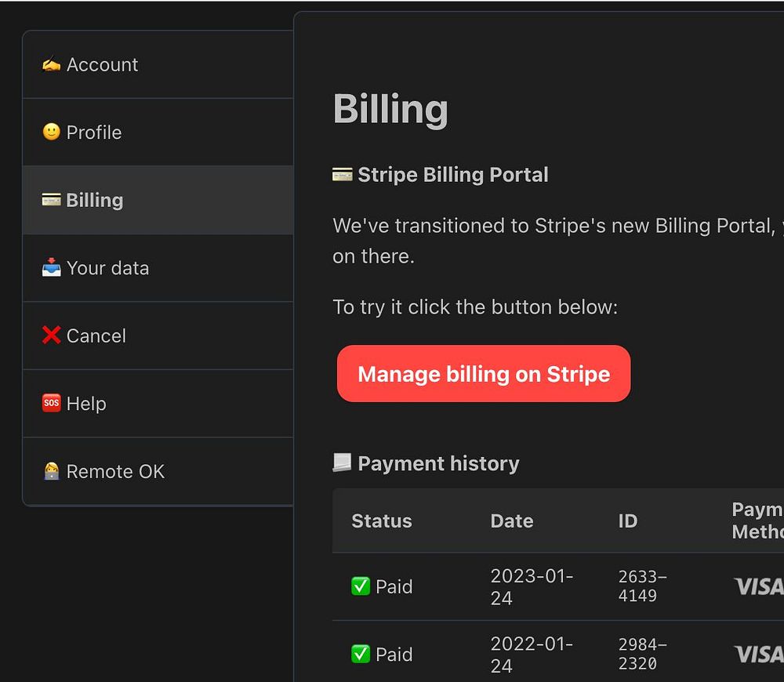Viewport: 784px width, 682px height.
Task: Click the Payment history heading text
Action: click(x=438, y=463)
